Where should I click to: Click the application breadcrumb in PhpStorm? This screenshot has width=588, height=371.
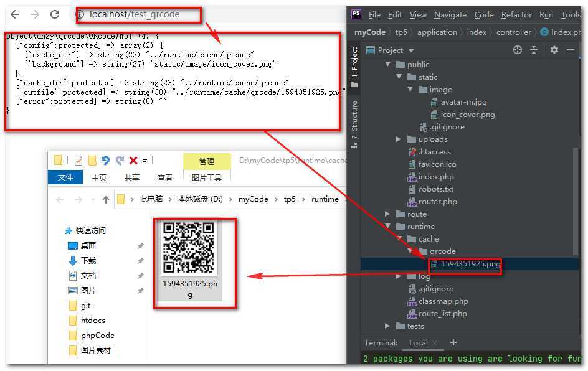coord(437,32)
